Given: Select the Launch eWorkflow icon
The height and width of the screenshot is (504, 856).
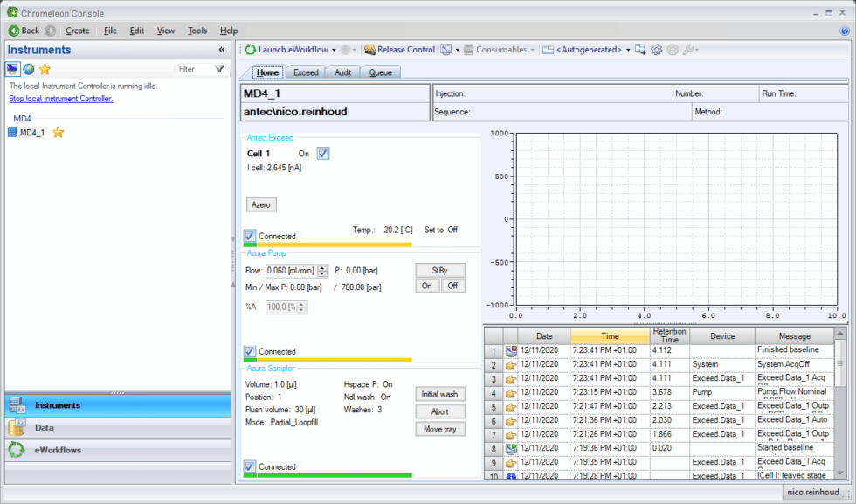Looking at the screenshot, I should click(x=250, y=50).
